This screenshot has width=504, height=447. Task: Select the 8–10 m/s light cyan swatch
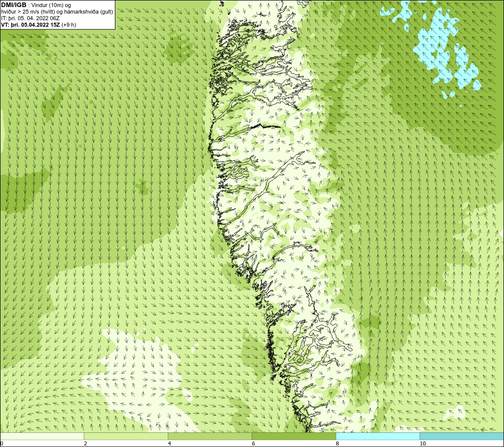click(377, 436)
